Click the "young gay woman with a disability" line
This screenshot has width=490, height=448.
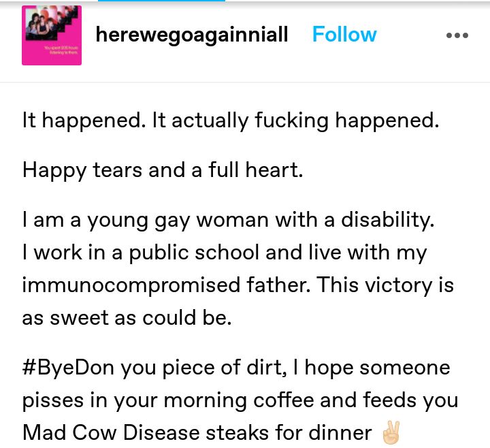click(228, 221)
